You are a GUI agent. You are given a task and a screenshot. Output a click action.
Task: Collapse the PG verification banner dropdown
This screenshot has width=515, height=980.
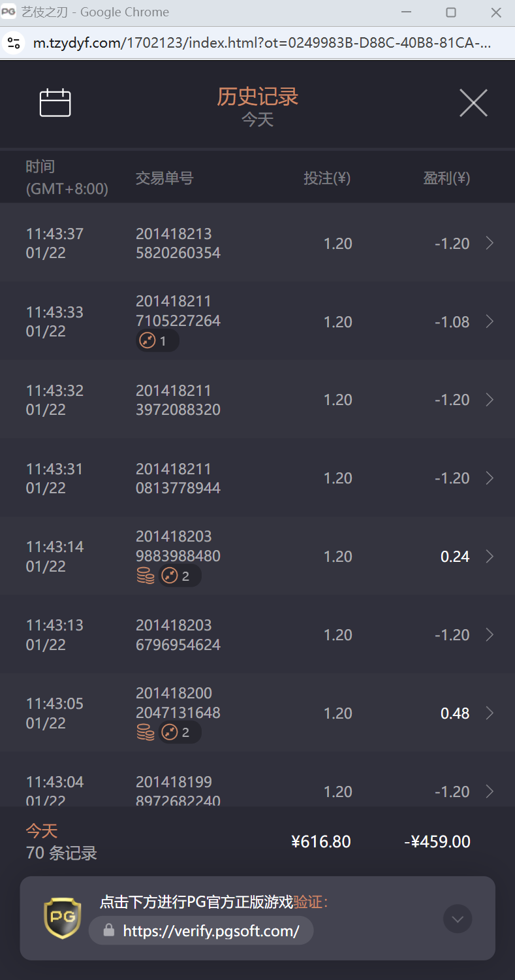pyautogui.click(x=458, y=919)
